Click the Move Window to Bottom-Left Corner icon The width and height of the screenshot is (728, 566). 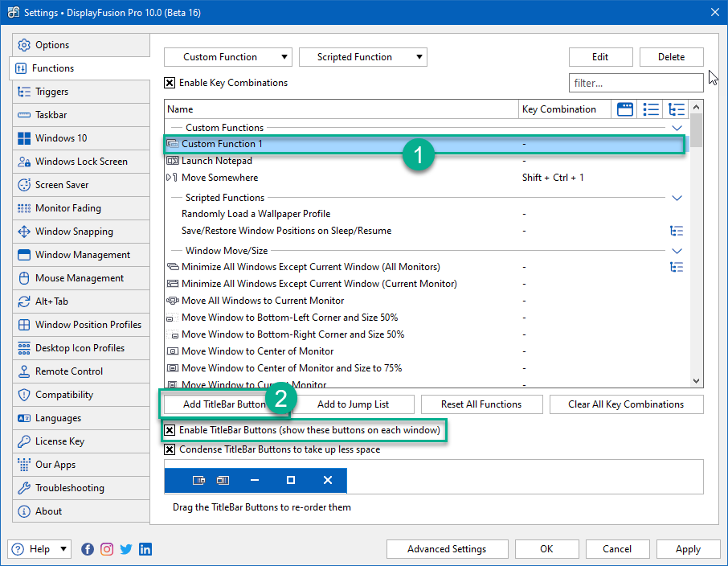(170, 318)
